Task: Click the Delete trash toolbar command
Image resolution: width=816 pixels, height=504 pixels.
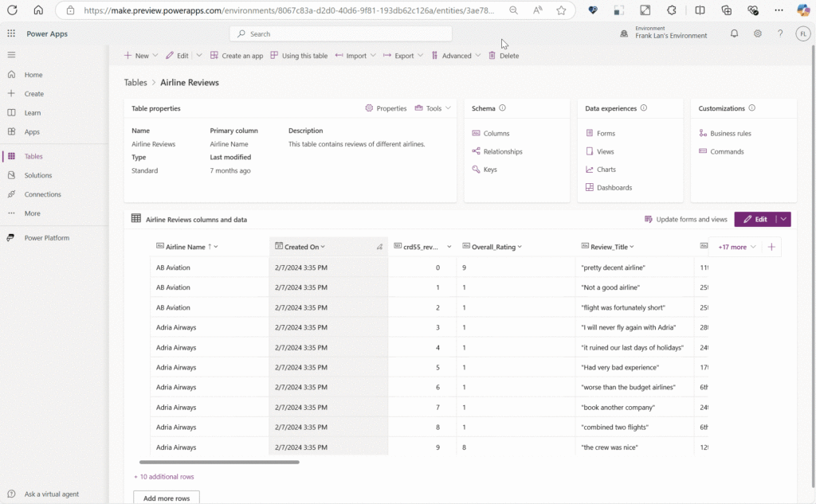Action: [x=504, y=56]
